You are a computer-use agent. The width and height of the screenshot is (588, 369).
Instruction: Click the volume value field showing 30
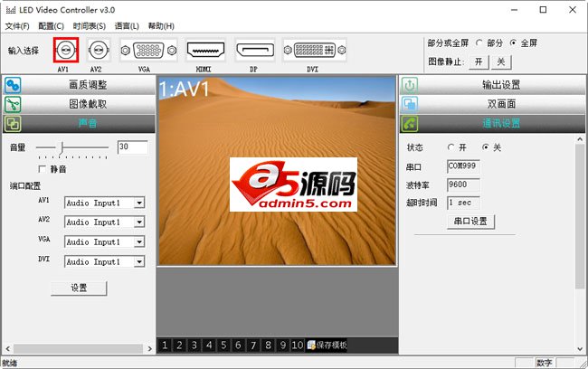pos(133,147)
